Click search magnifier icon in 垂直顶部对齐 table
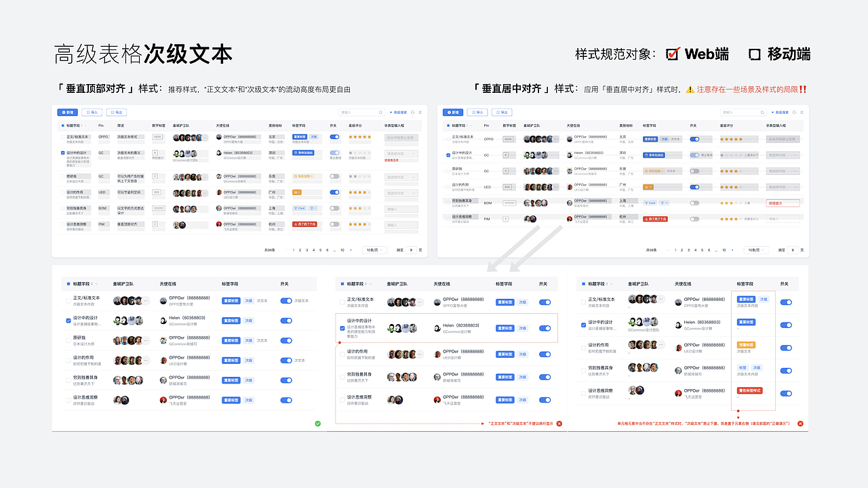 tap(380, 113)
